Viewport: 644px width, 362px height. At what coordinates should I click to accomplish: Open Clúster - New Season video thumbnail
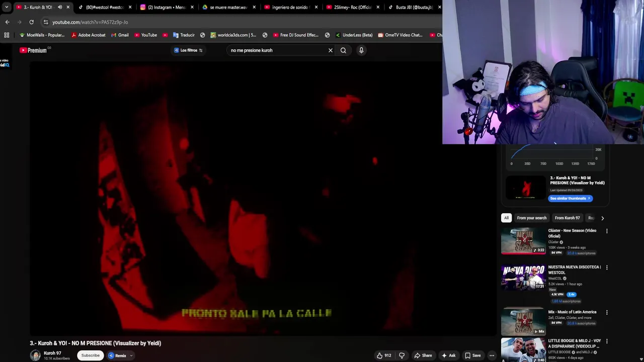523,241
